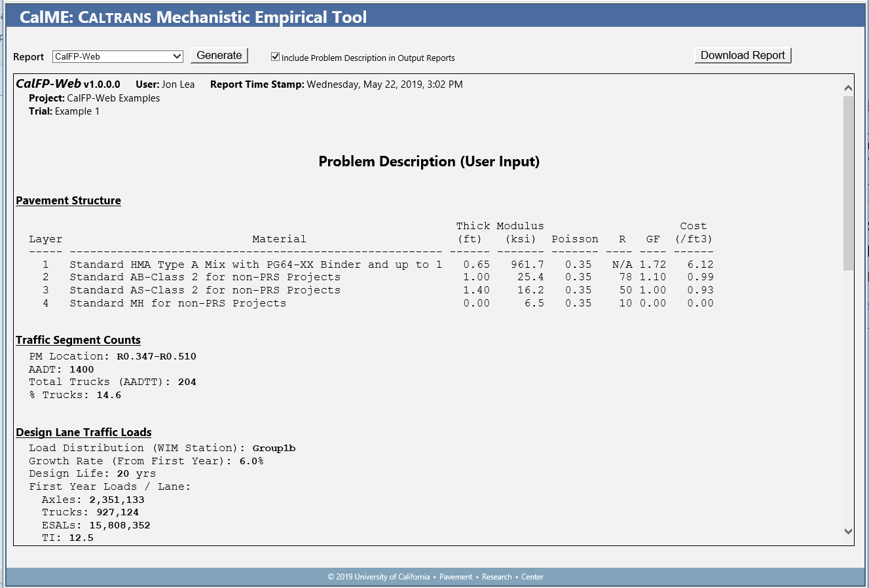The image size is (869, 588).
Task: Click the report's vertical scrollbar thumb
Action: 848,182
